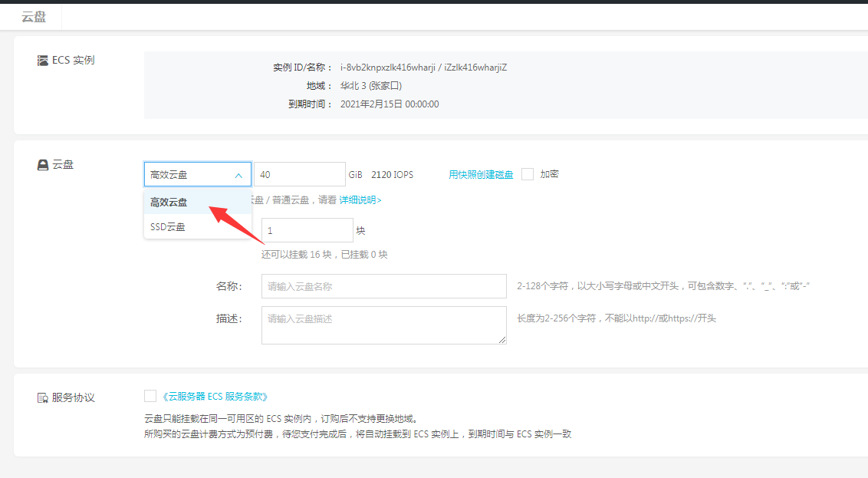This screenshot has height=478, width=868.
Task: Choose SSD云盘 from the dropdown list
Action: point(168,227)
